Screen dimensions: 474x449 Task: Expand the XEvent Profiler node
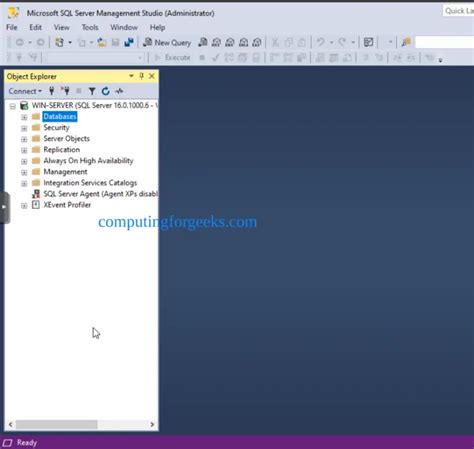tap(24, 205)
